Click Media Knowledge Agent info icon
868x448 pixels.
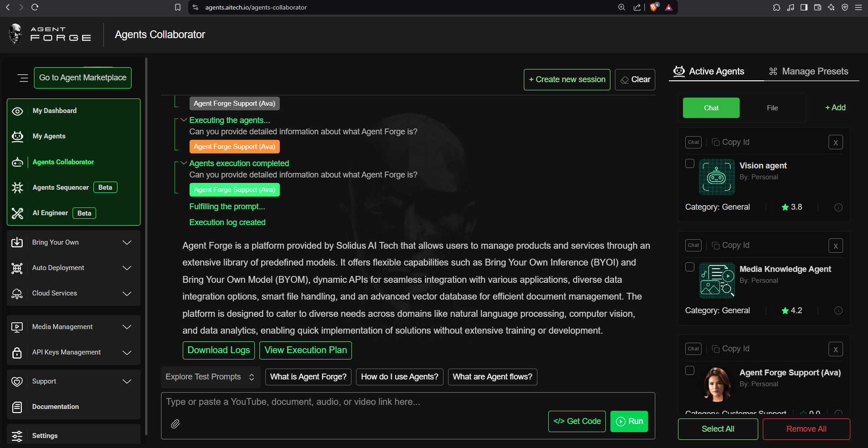[x=839, y=310]
